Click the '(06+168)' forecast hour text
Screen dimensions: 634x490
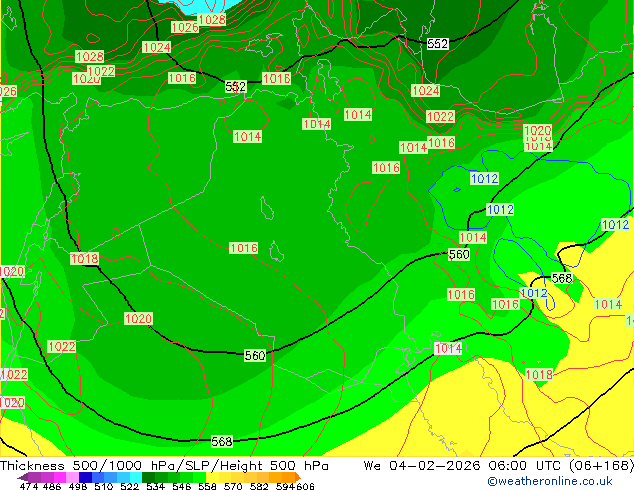pyautogui.click(x=601, y=466)
